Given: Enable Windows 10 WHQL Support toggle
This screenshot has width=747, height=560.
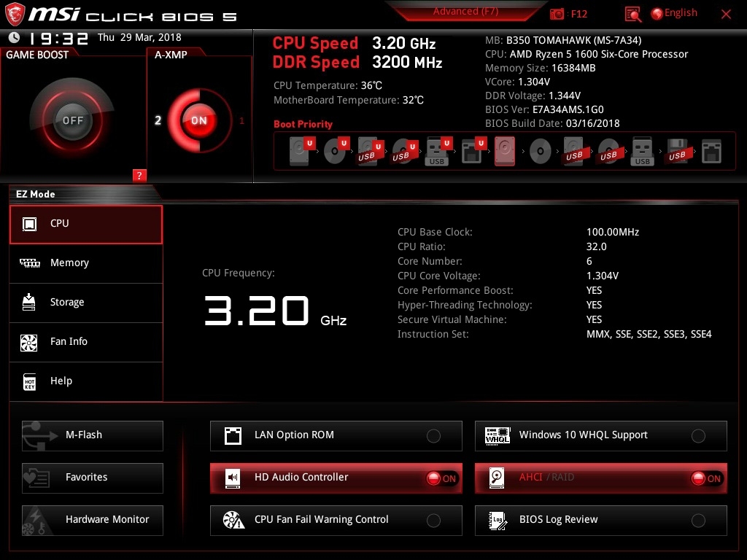Looking at the screenshot, I should point(698,436).
